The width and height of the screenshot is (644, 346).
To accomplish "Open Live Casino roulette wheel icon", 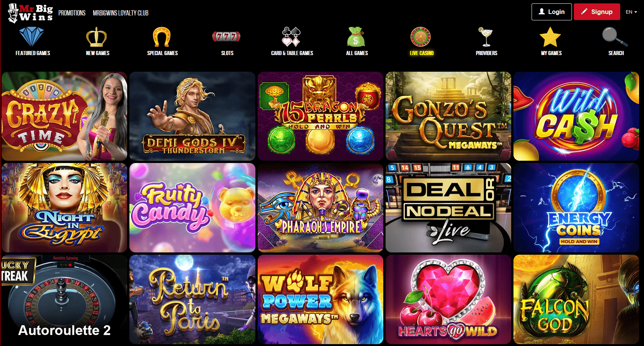I will tap(421, 37).
